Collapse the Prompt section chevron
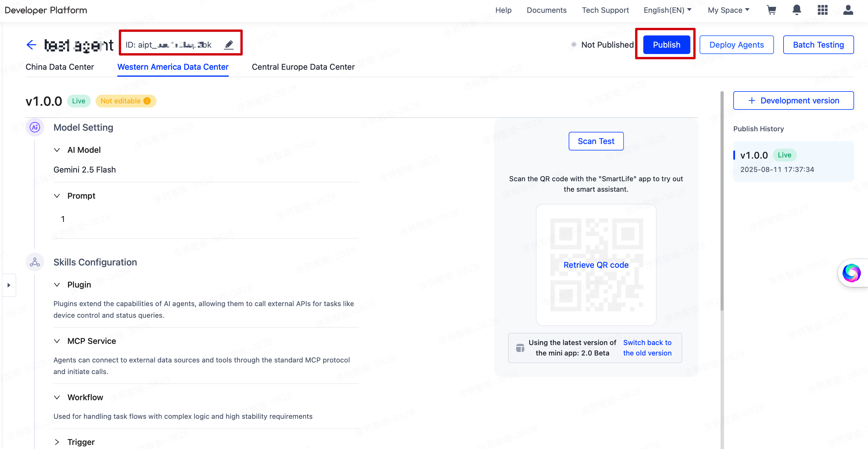 [57, 196]
